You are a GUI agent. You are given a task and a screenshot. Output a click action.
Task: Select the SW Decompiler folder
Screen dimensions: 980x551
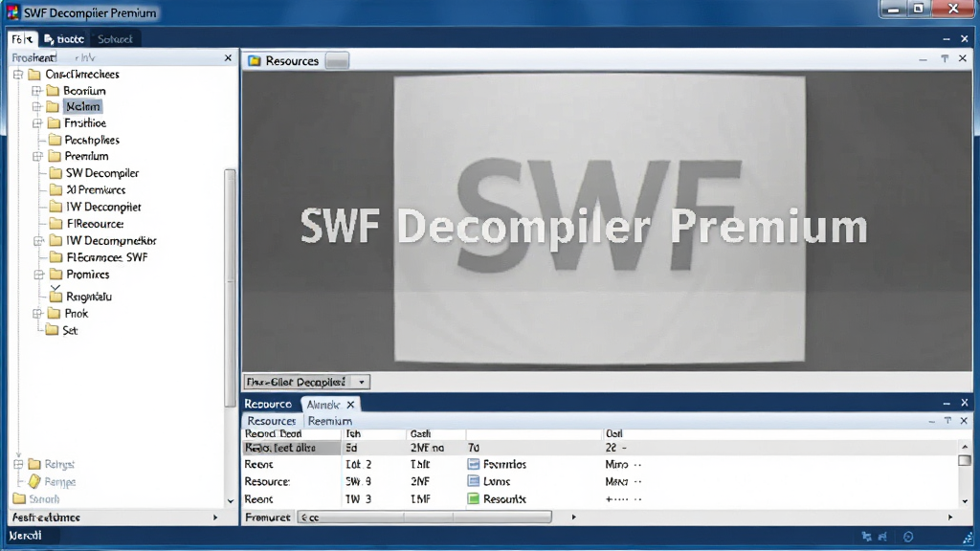102,173
